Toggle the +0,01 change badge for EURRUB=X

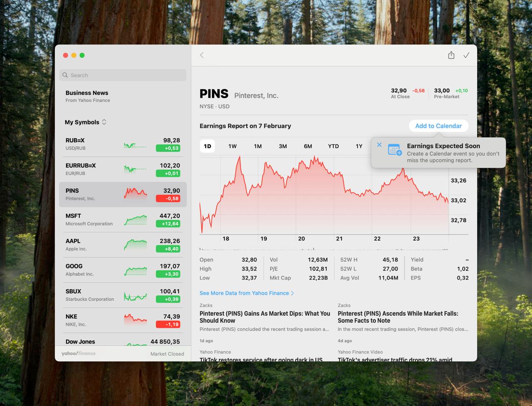(x=168, y=173)
